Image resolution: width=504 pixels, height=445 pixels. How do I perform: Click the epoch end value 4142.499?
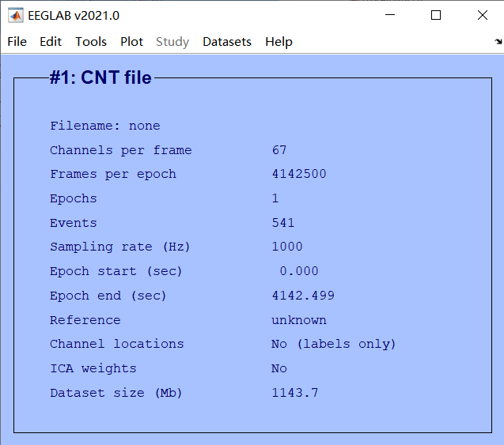tap(303, 296)
